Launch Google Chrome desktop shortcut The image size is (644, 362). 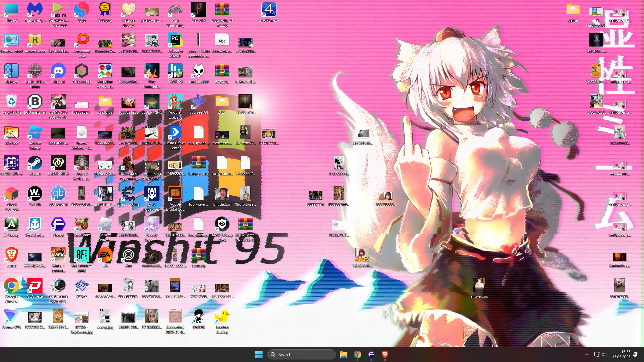pos(12,291)
